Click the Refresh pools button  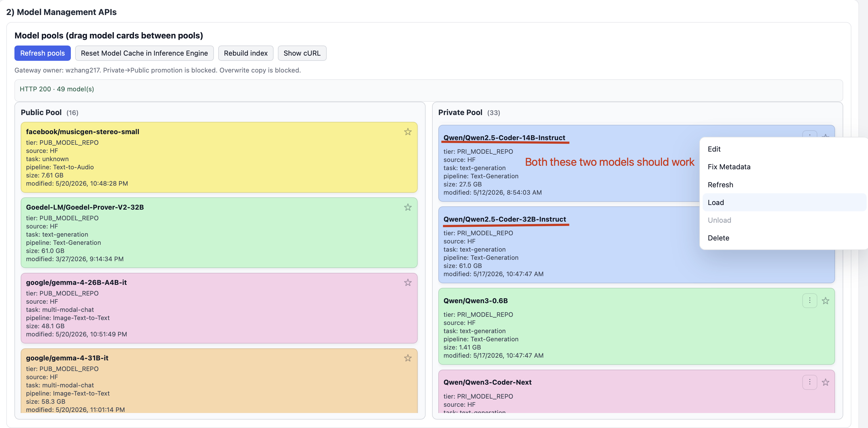(x=43, y=53)
